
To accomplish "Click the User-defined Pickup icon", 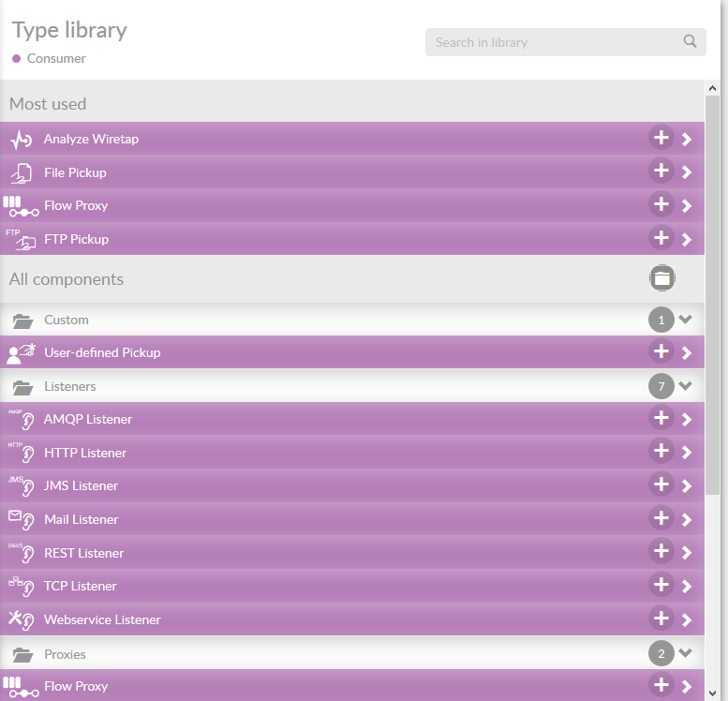I will [x=22, y=353].
